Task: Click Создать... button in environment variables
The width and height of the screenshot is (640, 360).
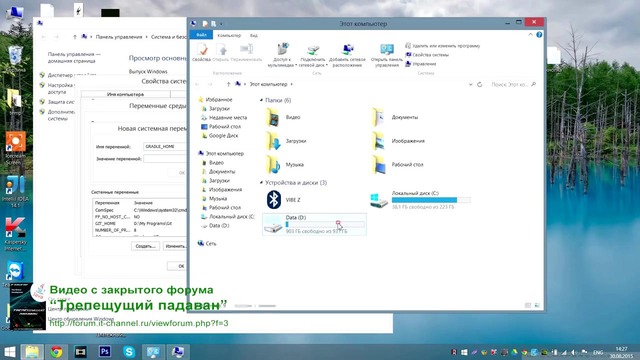Action: click(x=146, y=246)
